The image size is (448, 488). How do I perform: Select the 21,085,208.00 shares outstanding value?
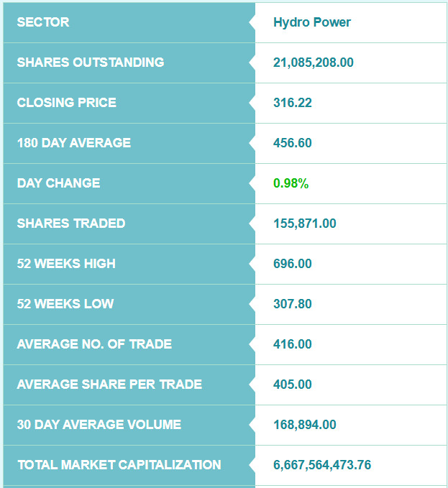(314, 63)
